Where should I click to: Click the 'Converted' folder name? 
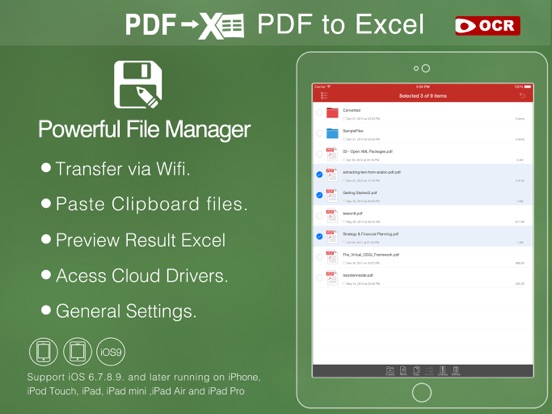click(351, 110)
